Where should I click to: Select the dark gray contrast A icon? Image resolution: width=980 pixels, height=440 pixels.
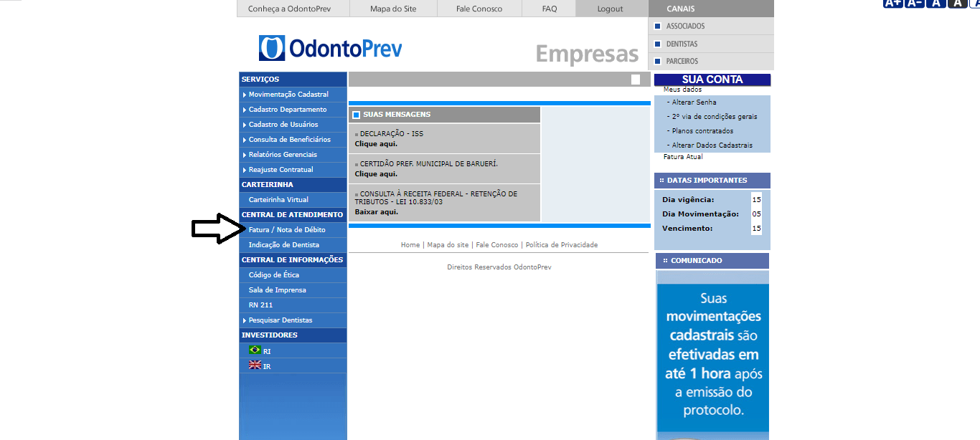[957, 3]
